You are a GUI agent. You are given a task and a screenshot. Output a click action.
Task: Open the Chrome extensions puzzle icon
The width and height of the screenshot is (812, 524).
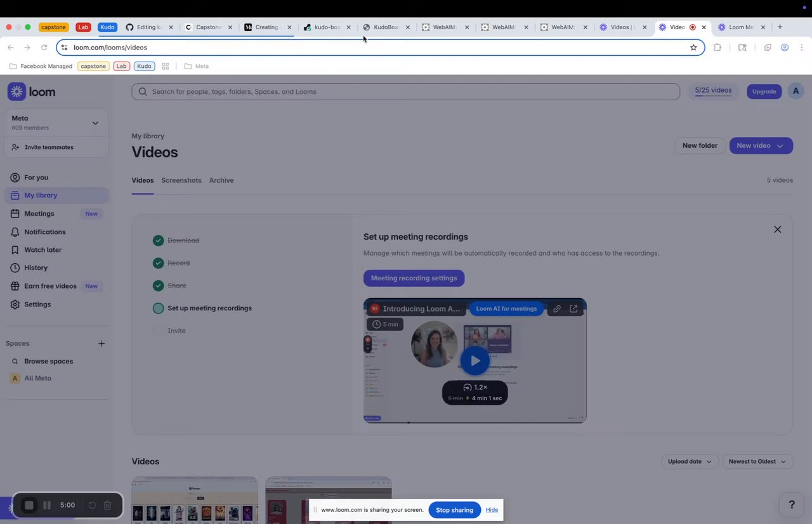pos(717,48)
